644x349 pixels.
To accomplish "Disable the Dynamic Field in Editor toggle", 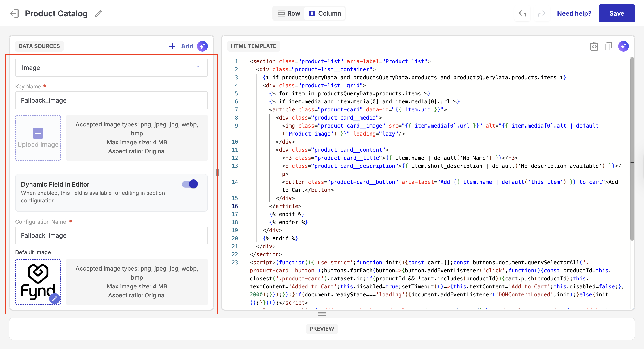I will (190, 184).
